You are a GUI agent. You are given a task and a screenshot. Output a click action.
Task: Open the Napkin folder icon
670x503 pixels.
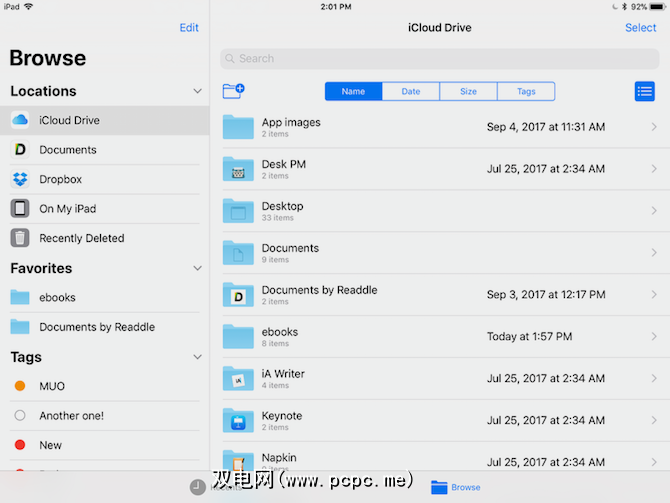click(238, 460)
